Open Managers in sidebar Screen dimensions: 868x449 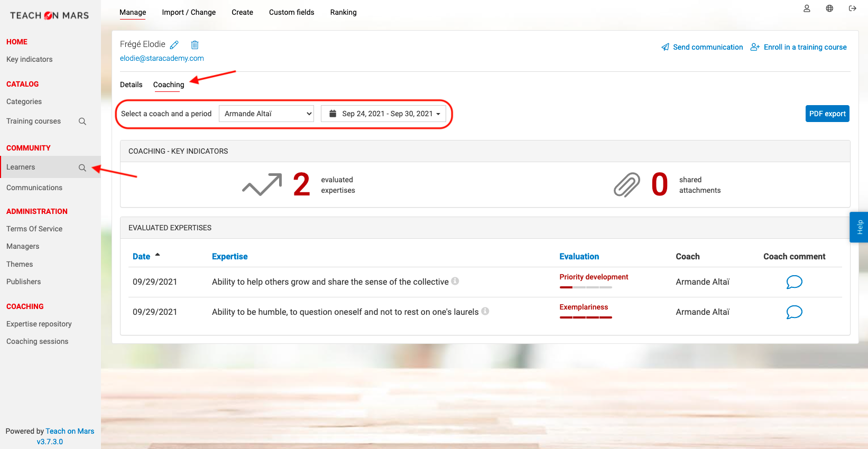pos(23,246)
